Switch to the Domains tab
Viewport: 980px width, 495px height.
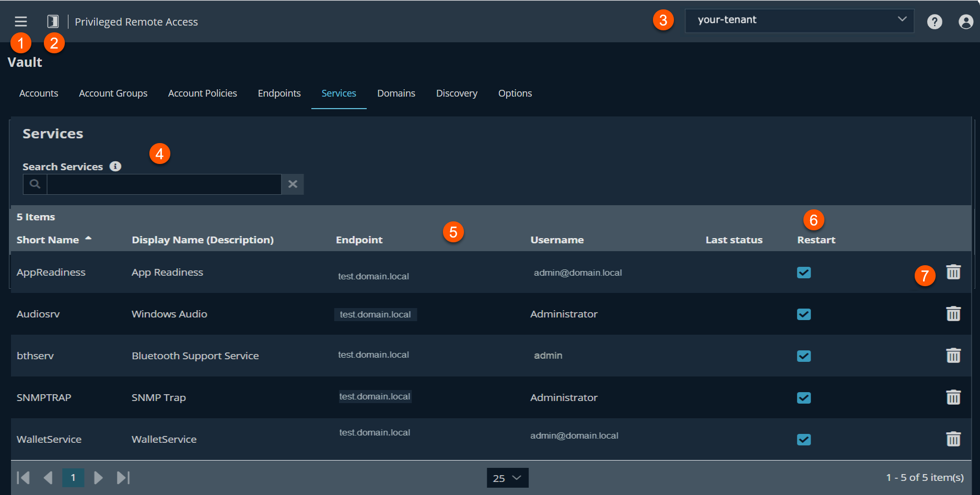(396, 93)
